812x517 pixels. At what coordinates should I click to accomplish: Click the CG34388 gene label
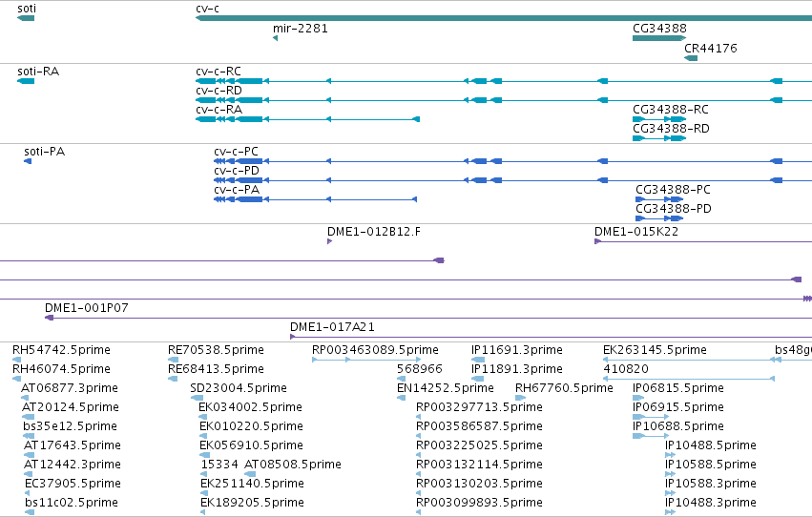click(x=659, y=29)
